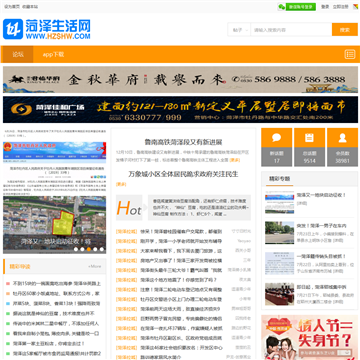Open headline 万象城小区全体居民 article
360x360 pixels.
tap(183, 174)
